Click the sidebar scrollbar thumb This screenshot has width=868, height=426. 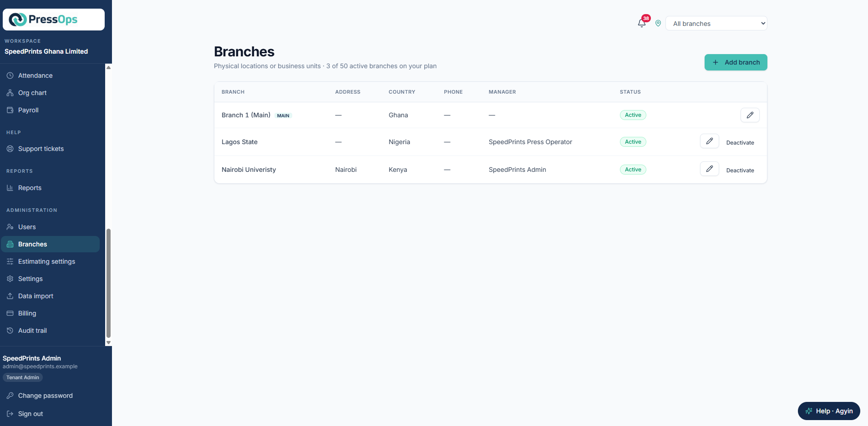108,283
